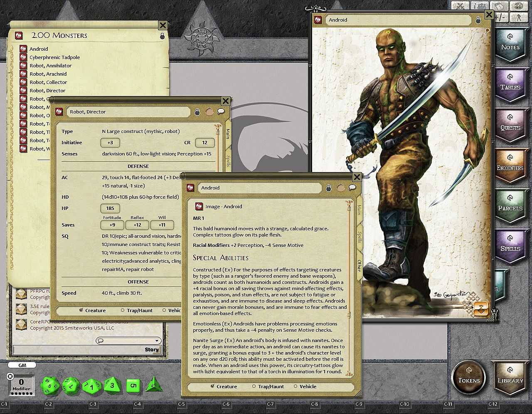Image resolution: width=532 pixels, height=414 pixels.
Task: Click speech bubble icon on Android sheet
Action: click(352, 187)
